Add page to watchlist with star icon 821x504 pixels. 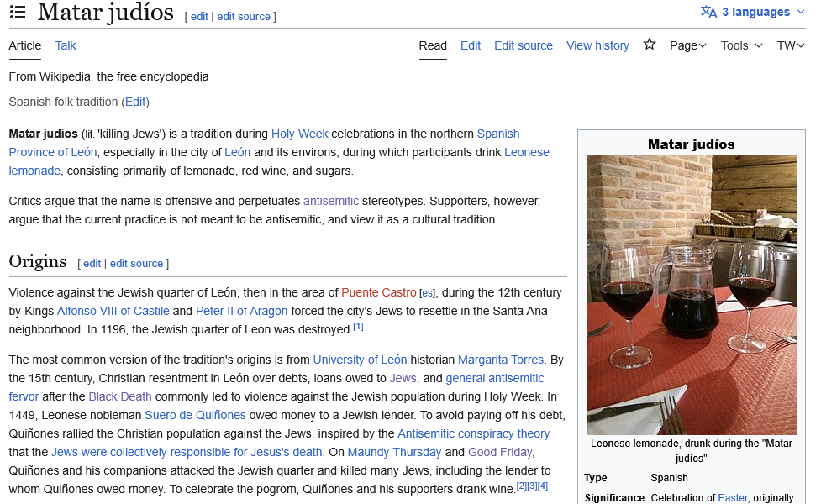coord(650,45)
